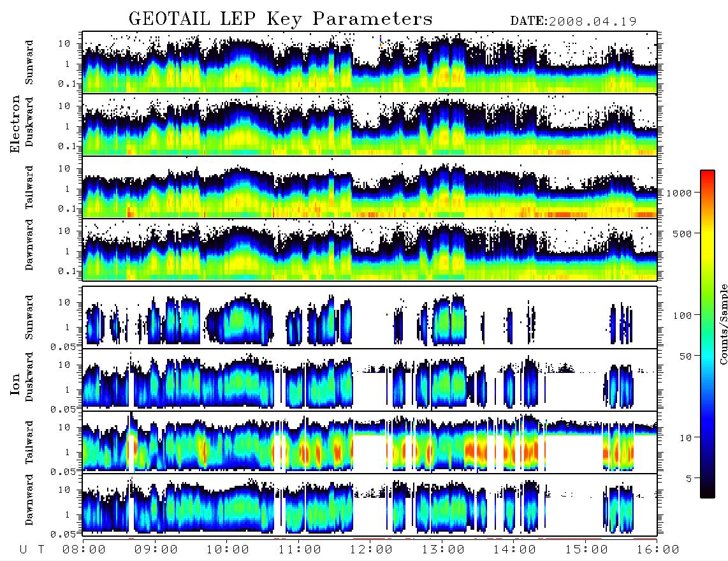Click the 'Tailward' label of the Electron group
The height and width of the screenshot is (561, 728).
coord(29,187)
